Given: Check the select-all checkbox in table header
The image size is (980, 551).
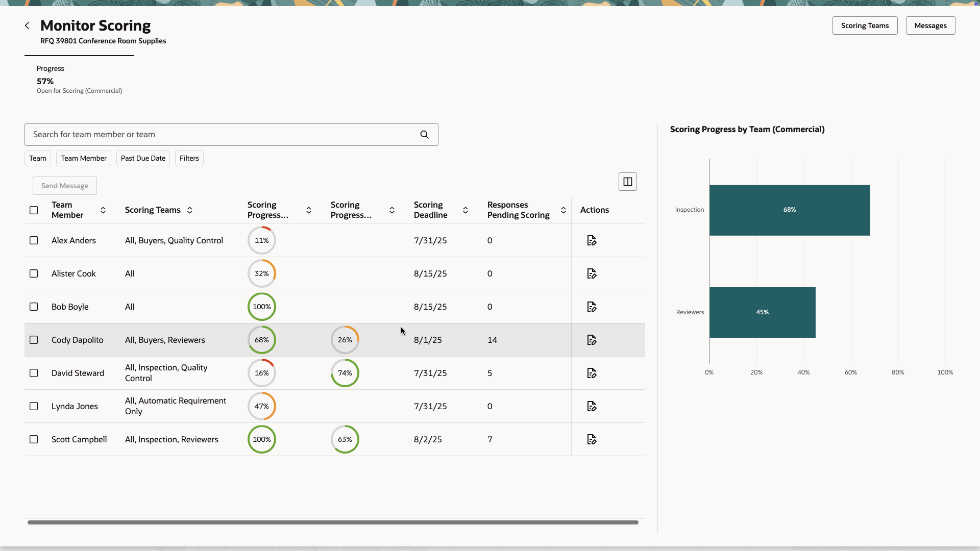Looking at the screenshot, I should pyautogui.click(x=34, y=210).
